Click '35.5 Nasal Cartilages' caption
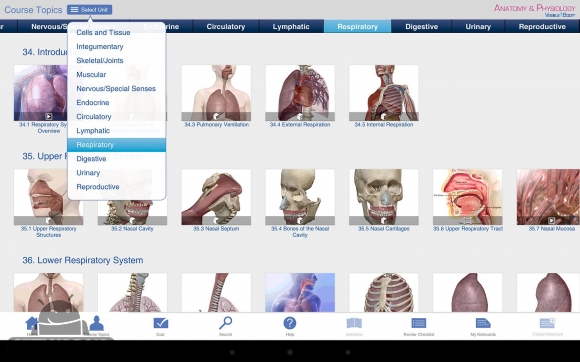This screenshot has width=580, height=362. click(384, 229)
